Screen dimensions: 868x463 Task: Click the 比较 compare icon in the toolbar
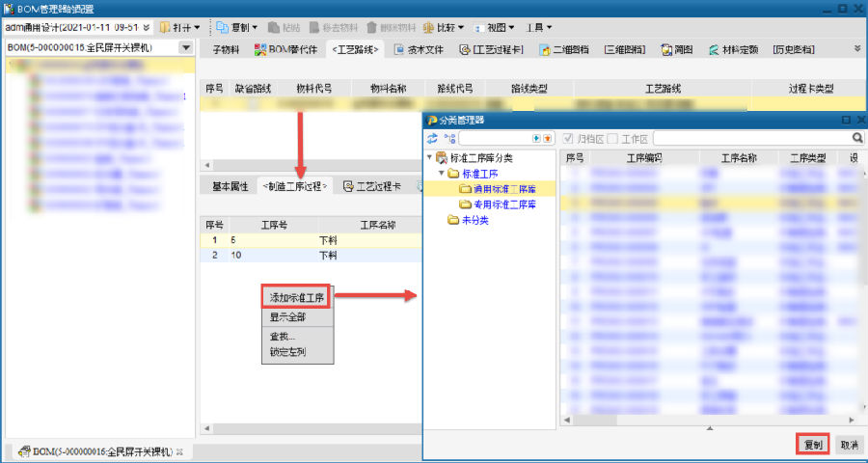coord(428,27)
